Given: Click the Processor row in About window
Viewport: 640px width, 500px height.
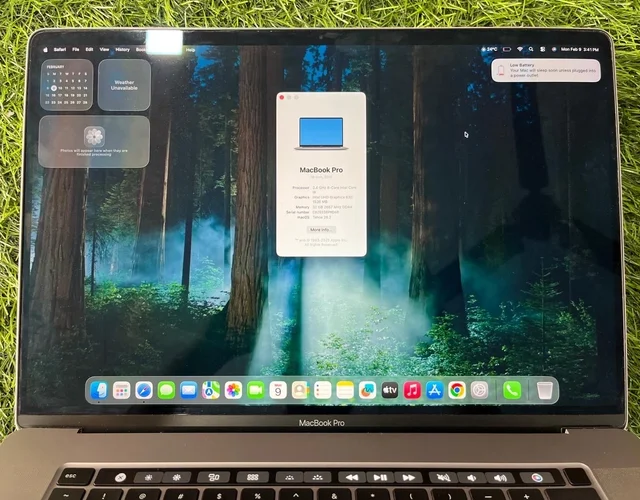Looking at the screenshot, I should [x=325, y=189].
